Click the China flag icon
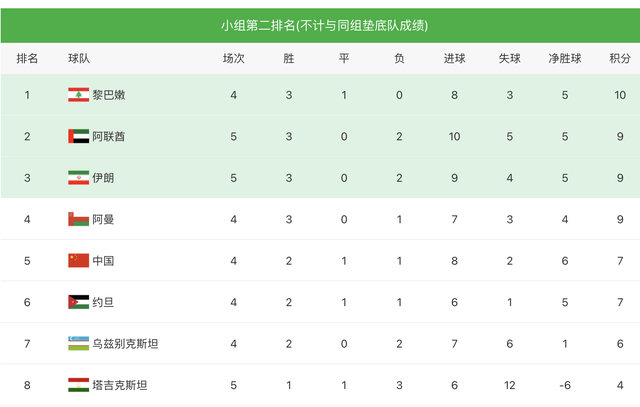The image size is (640, 407). click(78, 260)
